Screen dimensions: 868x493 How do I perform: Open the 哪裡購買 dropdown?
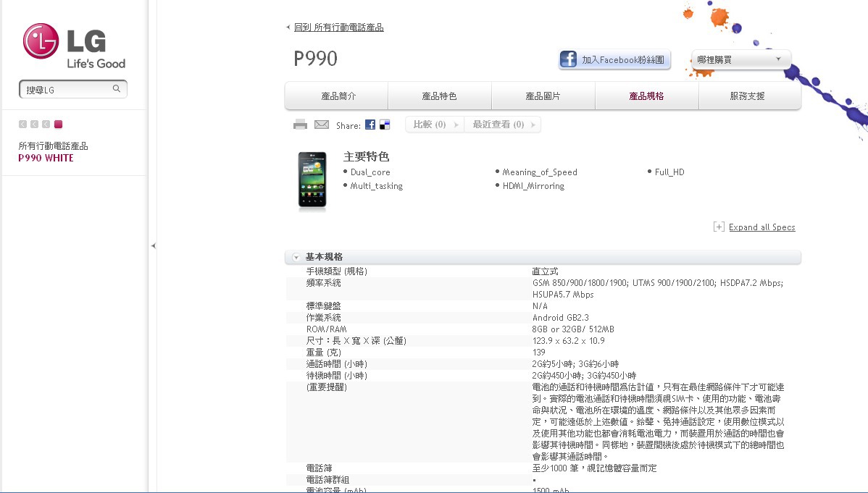740,59
